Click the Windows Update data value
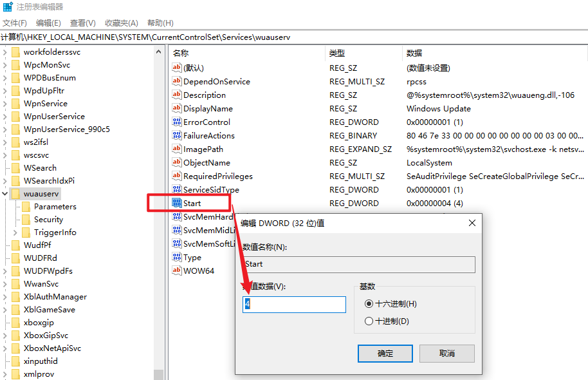 pyautogui.click(x=438, y=108)
